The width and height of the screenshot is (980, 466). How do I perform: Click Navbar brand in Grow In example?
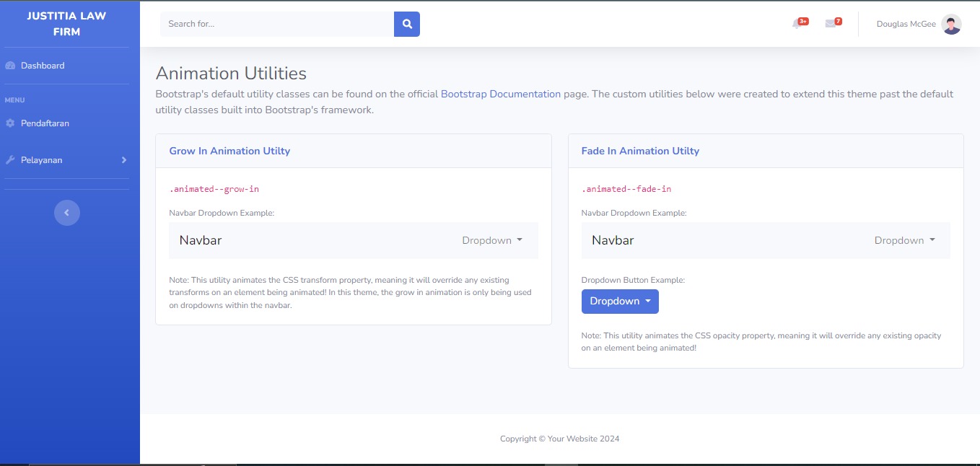(x=201, y=240)
